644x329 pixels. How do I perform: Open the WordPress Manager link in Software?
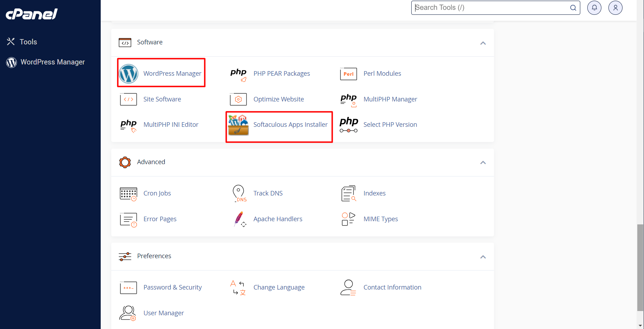click(172, 74)
